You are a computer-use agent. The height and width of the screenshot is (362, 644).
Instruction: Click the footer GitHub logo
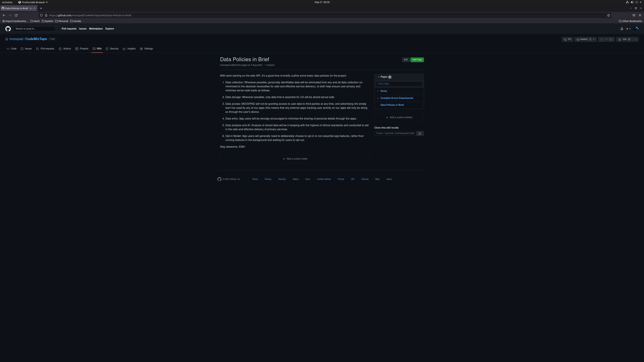pyautogui.click(x=219, y=179)
